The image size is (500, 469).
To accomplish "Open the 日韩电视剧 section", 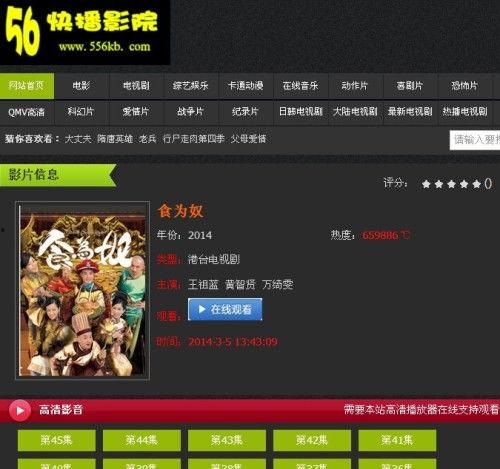I will [301, 111].
